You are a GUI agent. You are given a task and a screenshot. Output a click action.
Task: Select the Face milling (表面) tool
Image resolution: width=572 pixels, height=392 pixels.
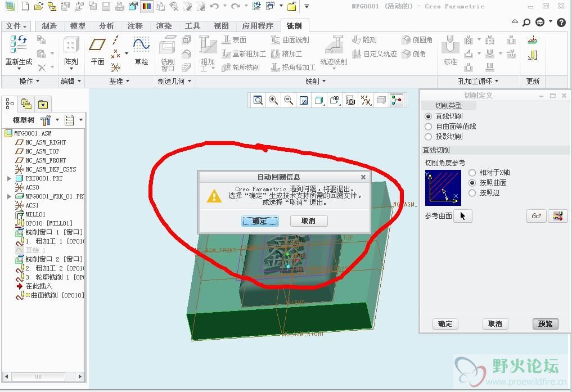point(234,40)
